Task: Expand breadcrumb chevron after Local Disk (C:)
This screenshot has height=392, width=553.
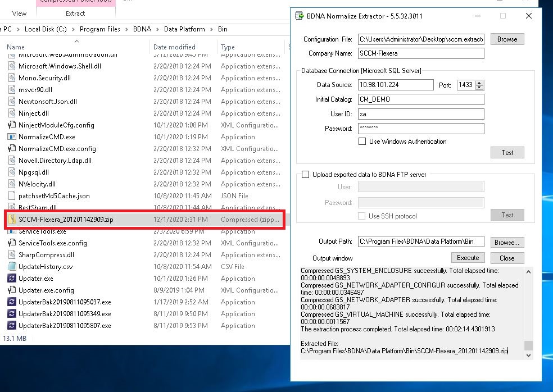Action: pyautogui.click(x=74, y=29)
